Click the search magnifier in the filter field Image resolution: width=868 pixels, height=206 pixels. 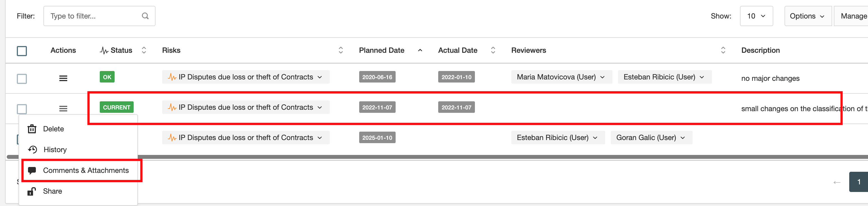click(x=145, y=16)
